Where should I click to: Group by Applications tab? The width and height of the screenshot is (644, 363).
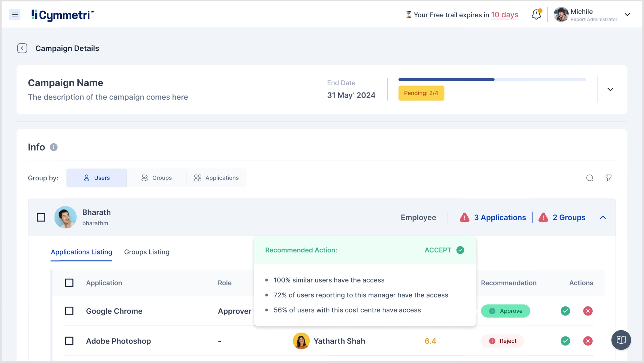pos(216,178)
